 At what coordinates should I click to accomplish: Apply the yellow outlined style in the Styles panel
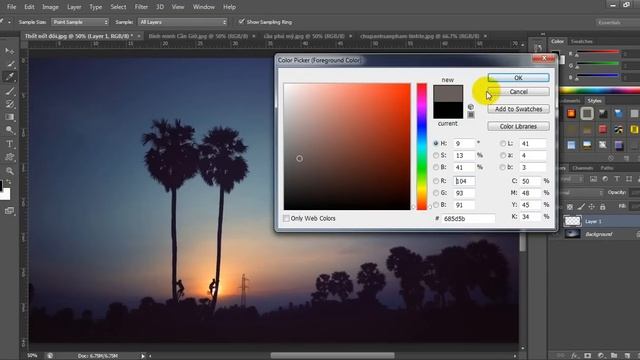tap(634, 129)
